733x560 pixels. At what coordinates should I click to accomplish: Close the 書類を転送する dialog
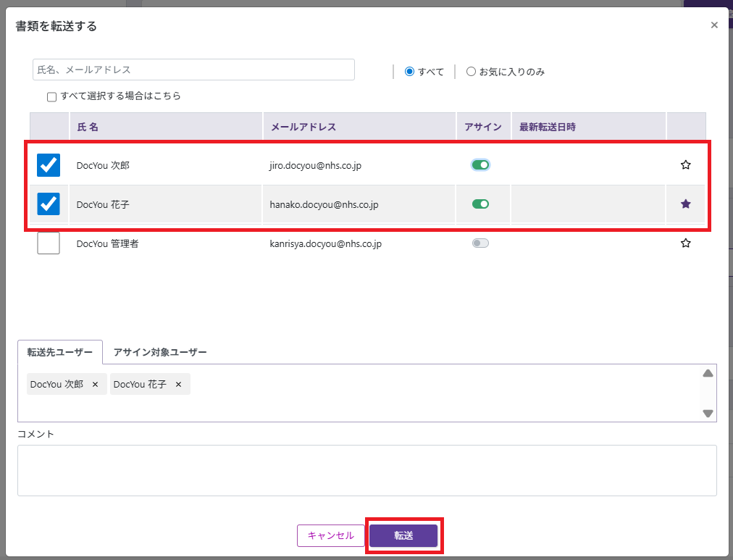point(714,25)
